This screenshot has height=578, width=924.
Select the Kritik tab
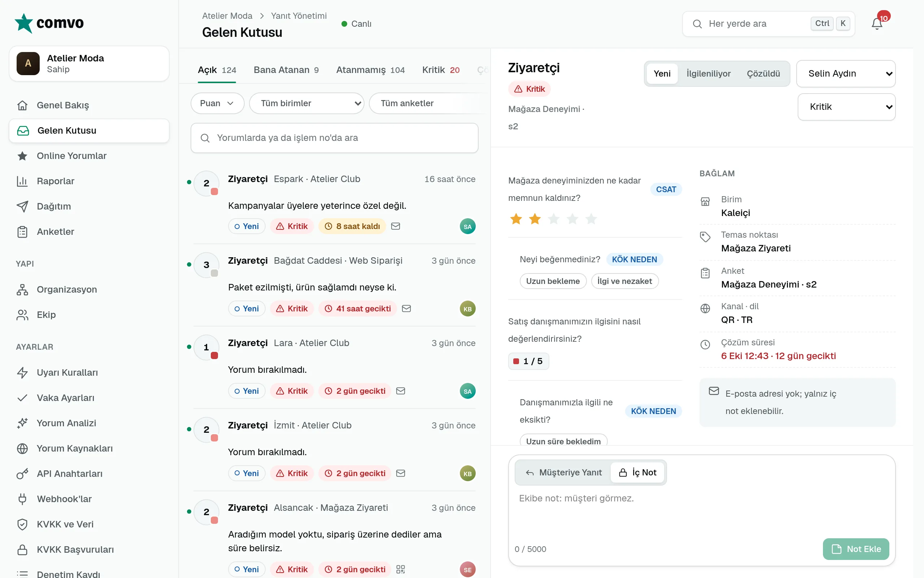441,70
